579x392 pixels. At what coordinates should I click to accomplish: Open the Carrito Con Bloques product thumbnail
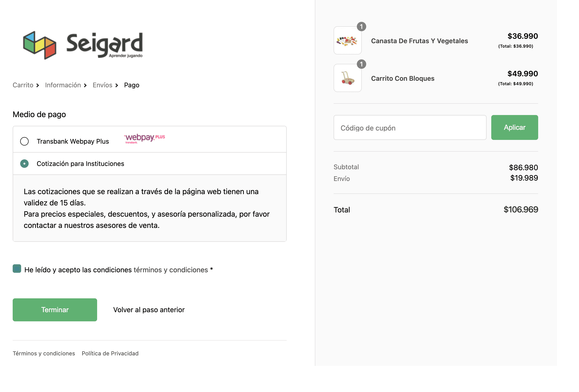347,78
